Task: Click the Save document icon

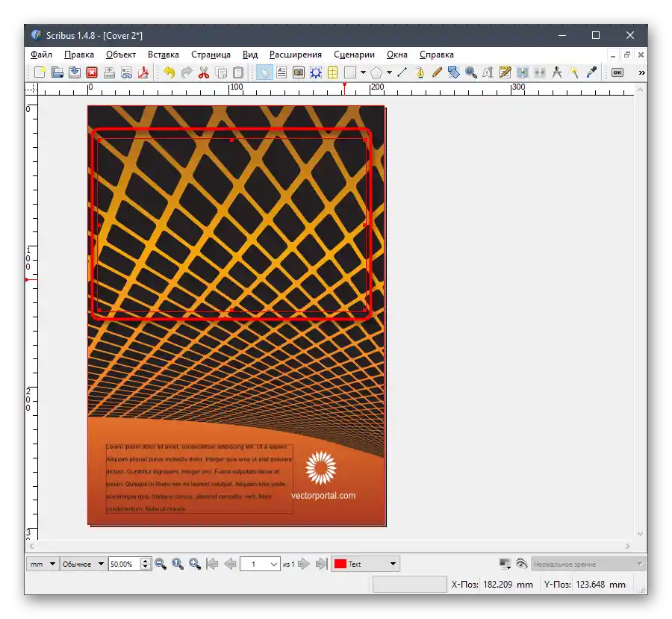Action: coord(75,72)
